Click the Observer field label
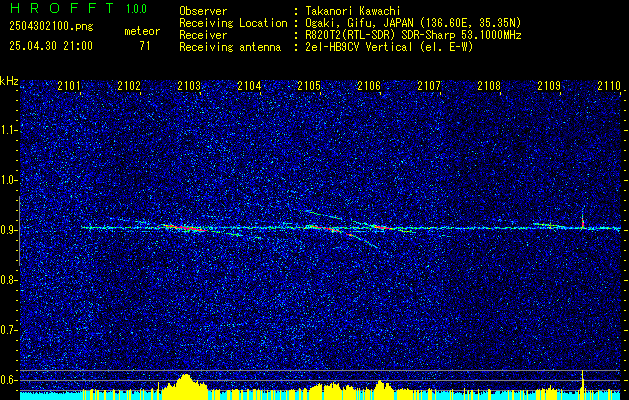The image size is (629, 400). click(203, 11)
